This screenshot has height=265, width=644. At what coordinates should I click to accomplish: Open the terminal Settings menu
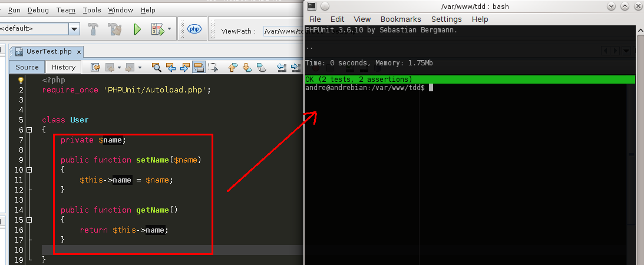(447, 19)
